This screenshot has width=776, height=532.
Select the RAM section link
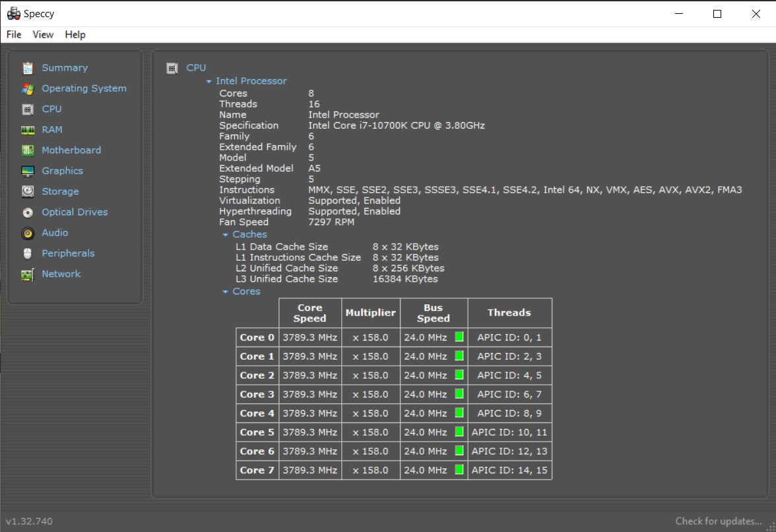(52, 129)
